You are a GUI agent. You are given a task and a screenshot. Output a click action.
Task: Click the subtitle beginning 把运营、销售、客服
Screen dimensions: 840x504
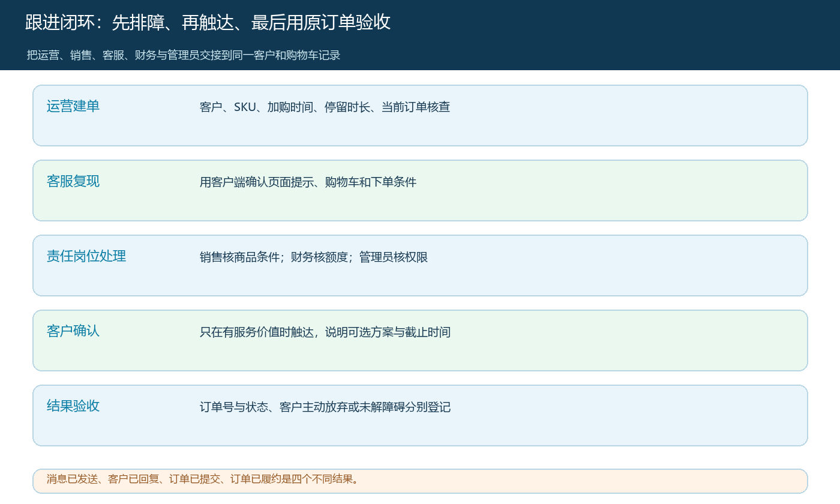coord(184,55)
